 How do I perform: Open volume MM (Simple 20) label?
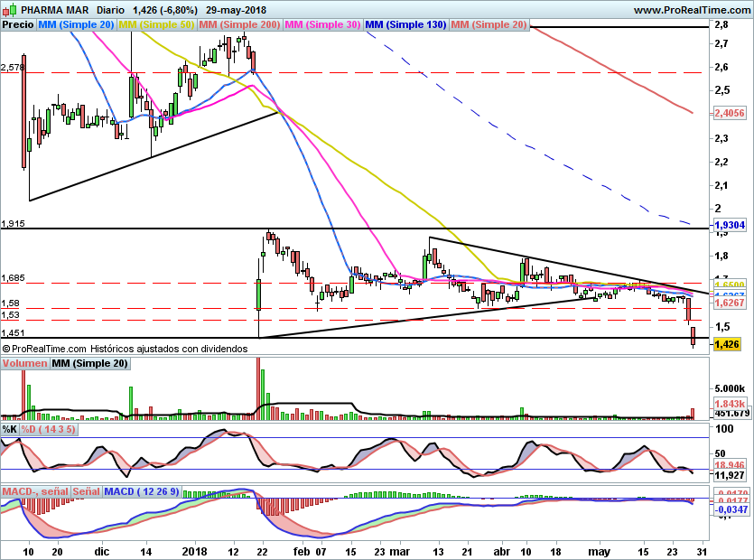click(90, 364)
